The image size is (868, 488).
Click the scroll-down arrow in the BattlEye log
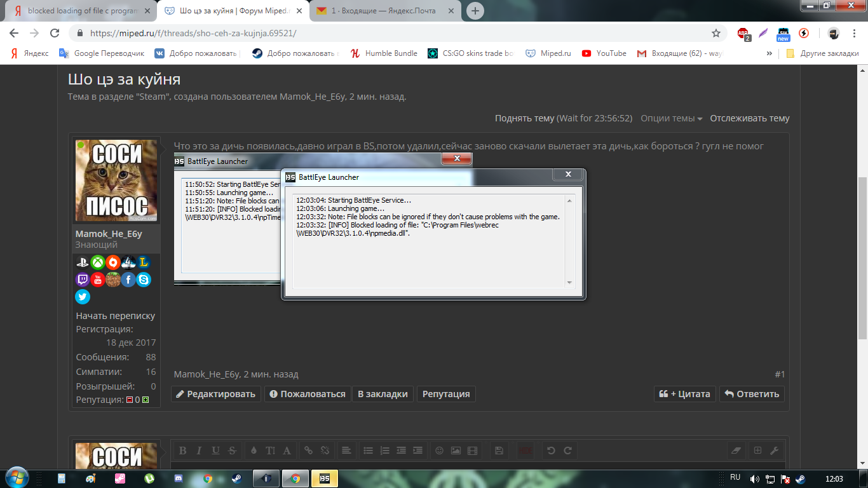(x=569, y=283)
